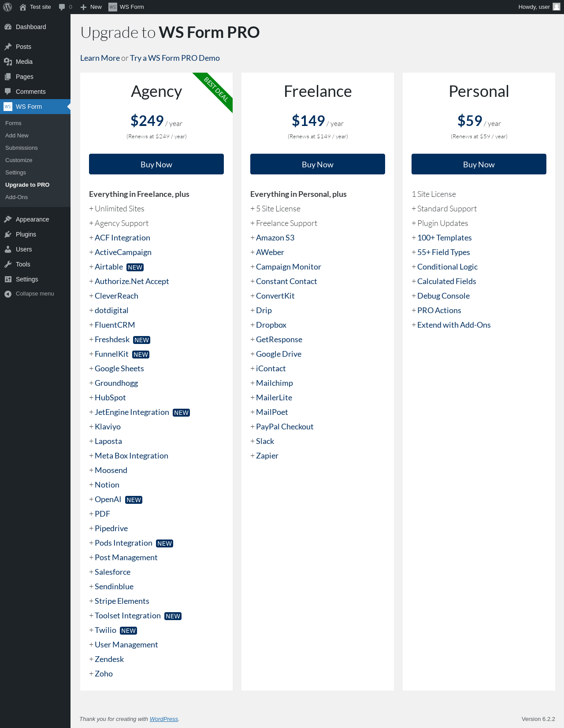Open Try a WS Form PRO Demo link
This screenshot has width=564, height=728.
tap(175, 58)
